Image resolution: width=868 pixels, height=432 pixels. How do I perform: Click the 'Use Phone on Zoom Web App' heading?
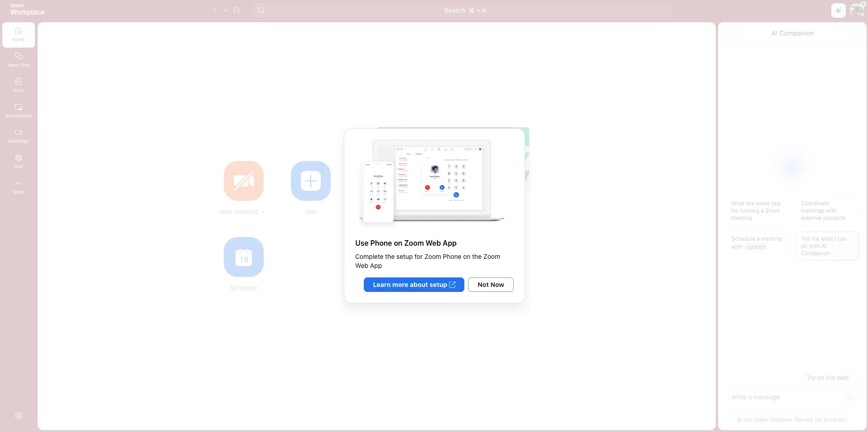(x=406, y=243)
